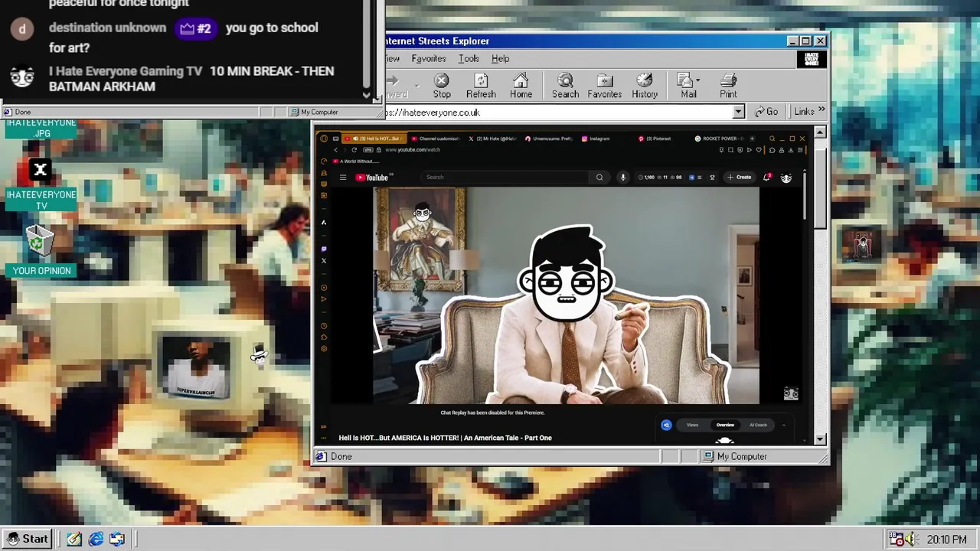Switch to Channel customisation browser tab
This screenshot has width=980, height=551.
click(436, 139)
